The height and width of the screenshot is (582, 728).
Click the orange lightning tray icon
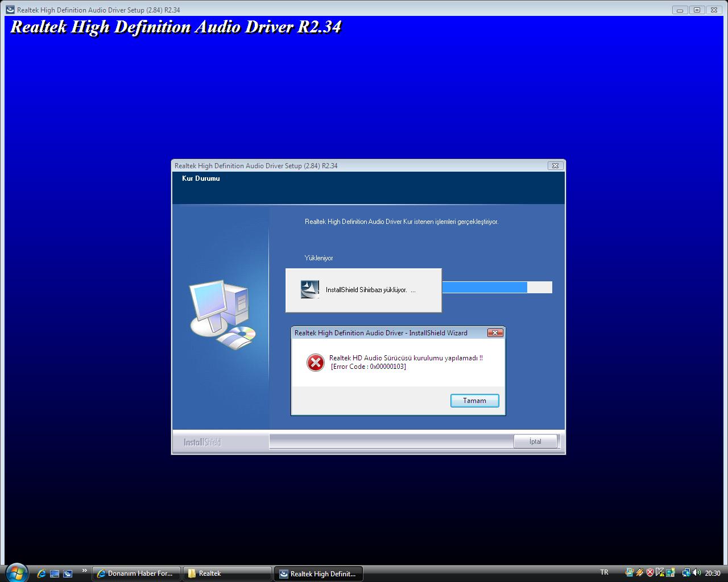point(640,573)
